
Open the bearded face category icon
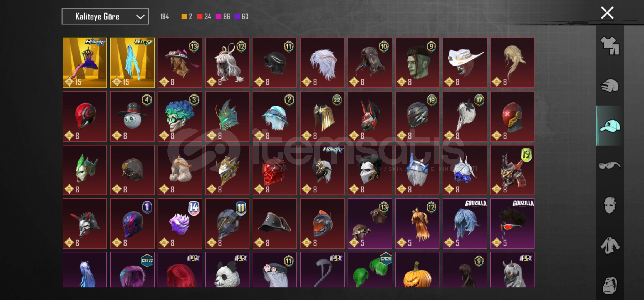(x=610, y=285)
